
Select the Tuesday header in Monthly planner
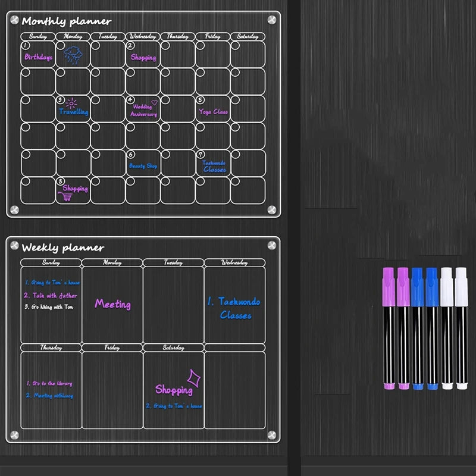(108, 36)
